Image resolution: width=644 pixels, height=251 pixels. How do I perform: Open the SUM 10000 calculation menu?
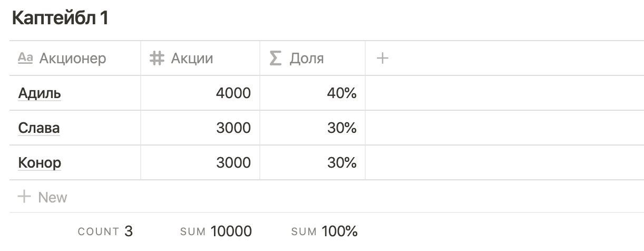tap(216, 231)
